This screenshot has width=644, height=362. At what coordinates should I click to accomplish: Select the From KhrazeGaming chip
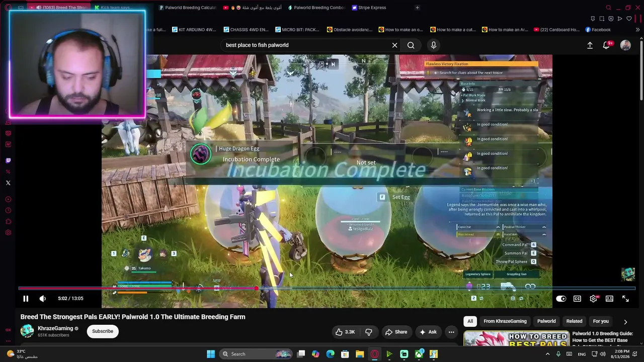pos(505,321)
